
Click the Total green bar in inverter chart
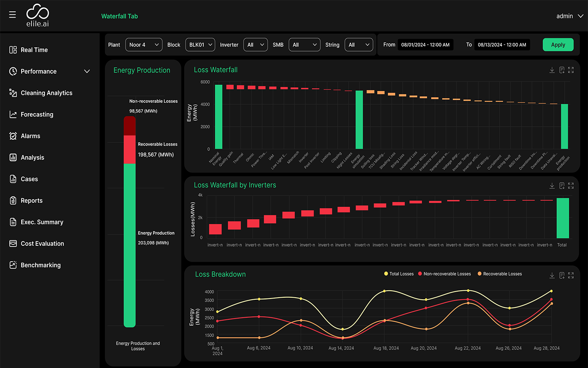[563, 218]
